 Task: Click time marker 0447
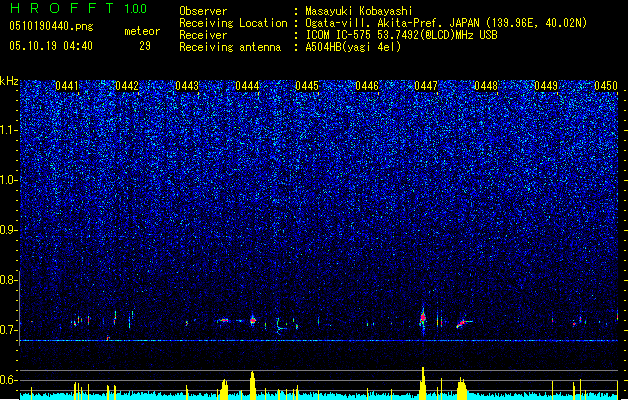[x=426, y=86]
